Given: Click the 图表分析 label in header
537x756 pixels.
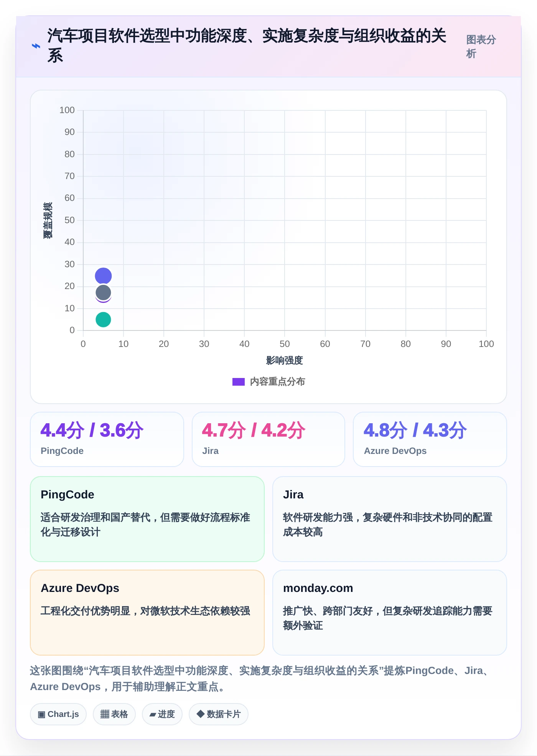Looking at the screenshot, I should click(x=481, y=46).
